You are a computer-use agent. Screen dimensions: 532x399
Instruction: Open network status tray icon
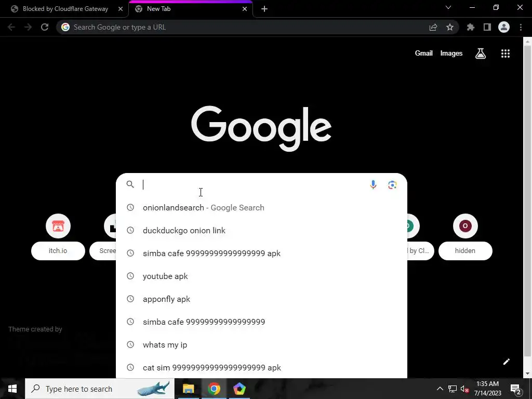pyautogui.click(x=453, y=389)
